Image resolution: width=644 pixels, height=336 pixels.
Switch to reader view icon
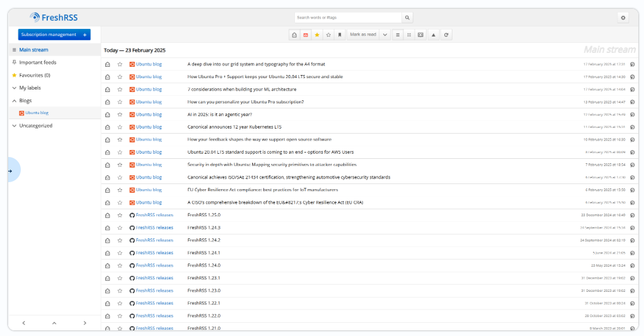420,35
